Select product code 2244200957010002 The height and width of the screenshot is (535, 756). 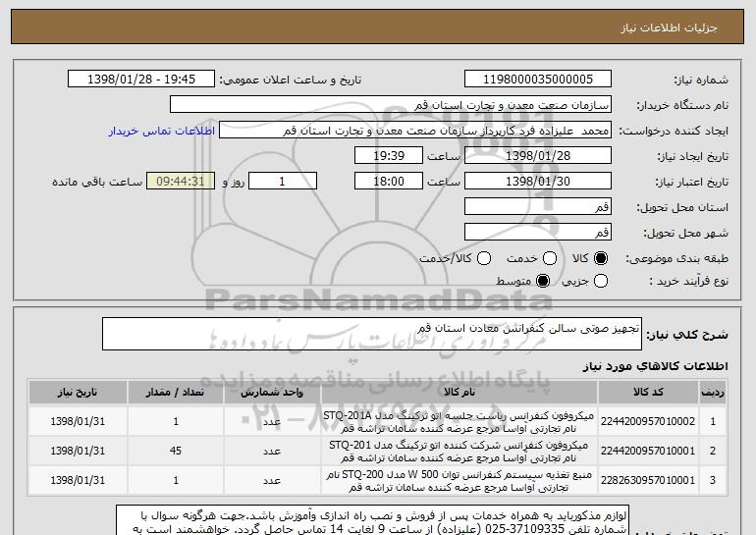tap(648, 421)
